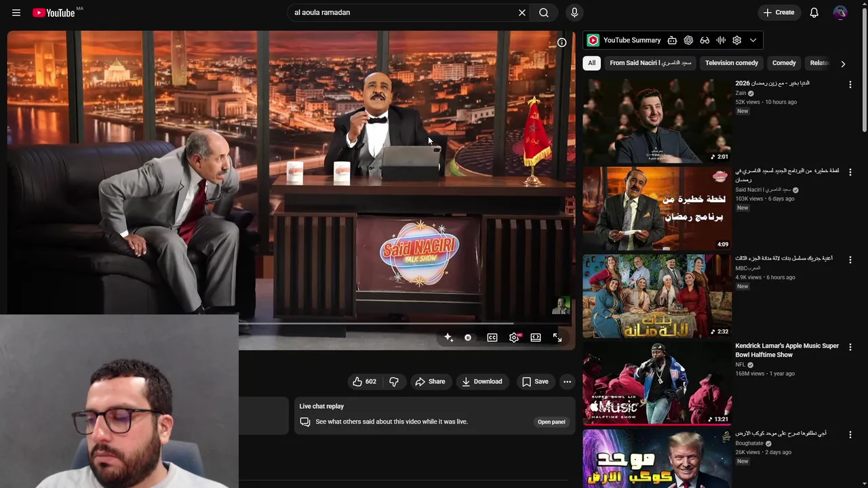Viewport: 868px width, 488px height.
Task: Toggle the autoplay switch in player
Action: pyautogui.click(x=468, y=338)
